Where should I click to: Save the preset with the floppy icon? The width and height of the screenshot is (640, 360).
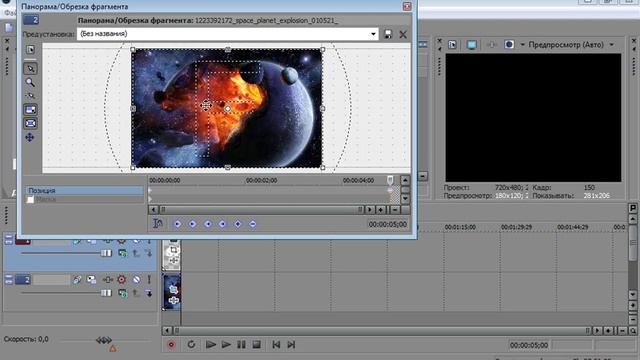388,34
